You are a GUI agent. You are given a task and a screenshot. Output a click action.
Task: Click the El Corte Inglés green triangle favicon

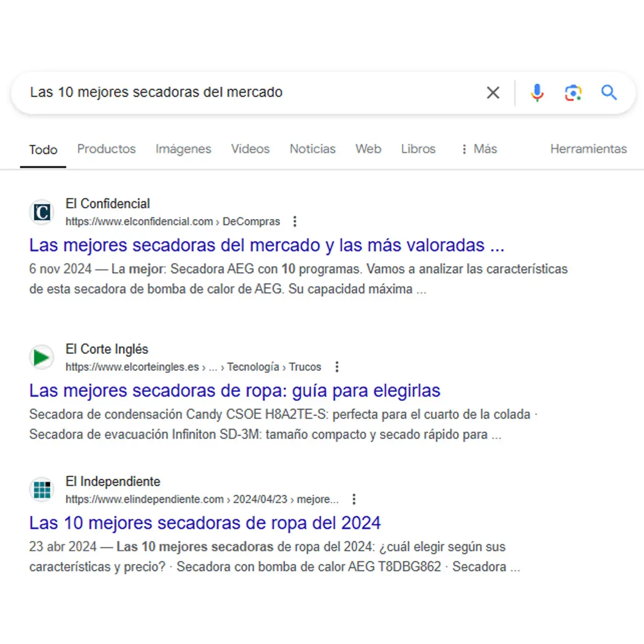point(42,357)
